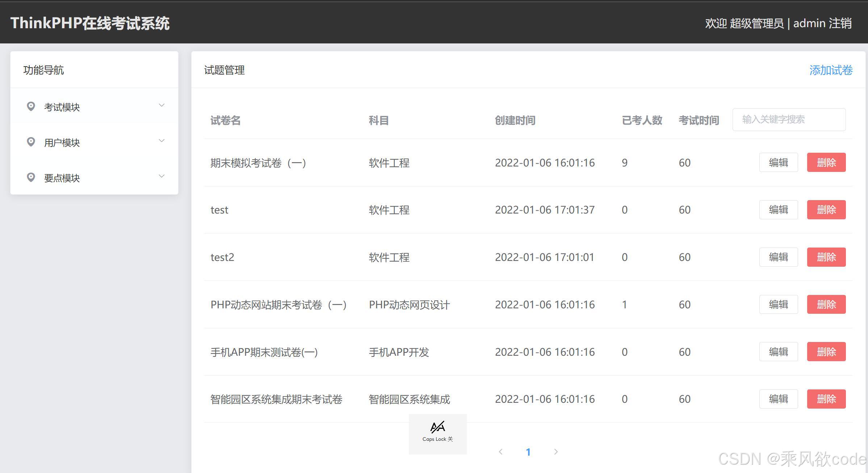Click the admin username in the header
Image resolution: width=868 pixels, height=473 pixels.
[x=810, y=23]
